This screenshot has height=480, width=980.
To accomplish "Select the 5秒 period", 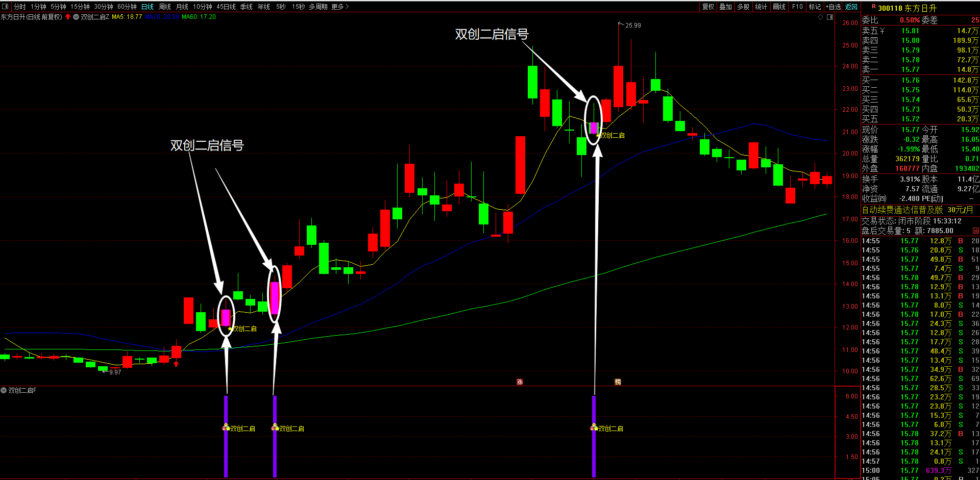I will (x=281, y=7).
